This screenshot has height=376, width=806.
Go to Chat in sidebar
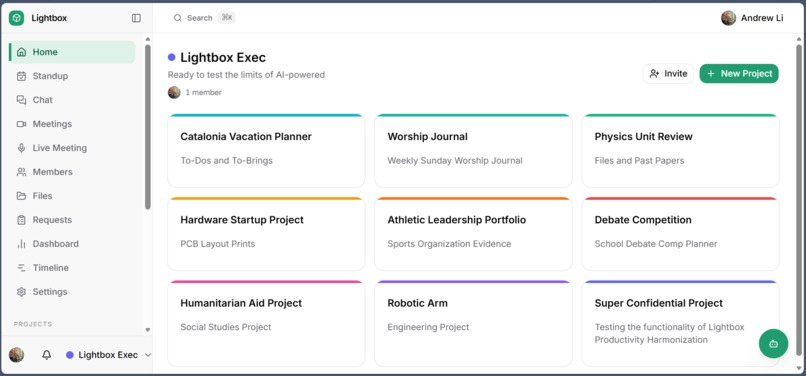pos(72,100)
